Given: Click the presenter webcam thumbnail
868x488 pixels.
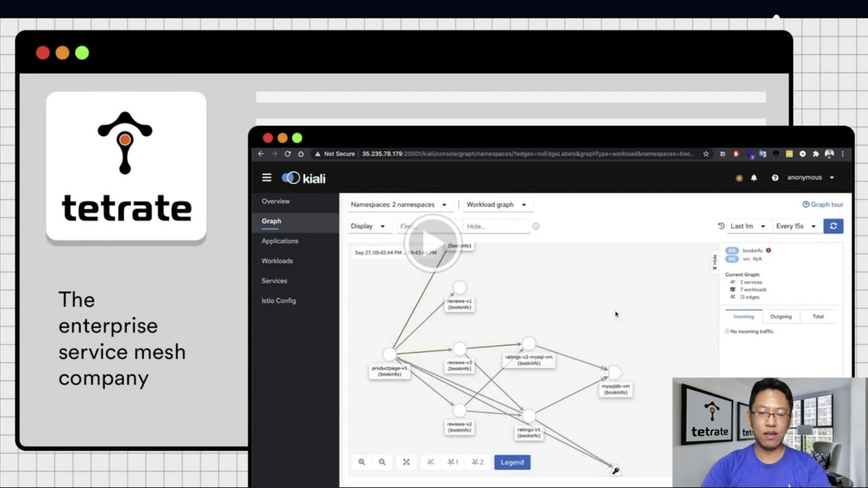Looking at the screenshot, I should pos(770,432).
